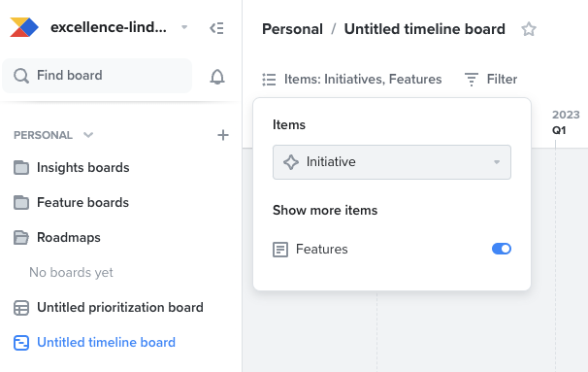Click the magnifying glass search icon
The image size is (588, 372).
pos(21,76)
